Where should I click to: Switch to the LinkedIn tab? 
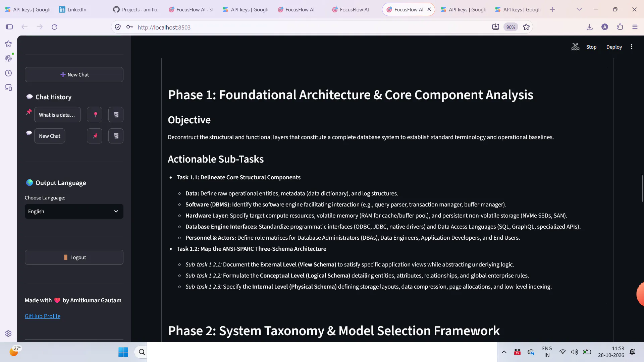[72, 9]
